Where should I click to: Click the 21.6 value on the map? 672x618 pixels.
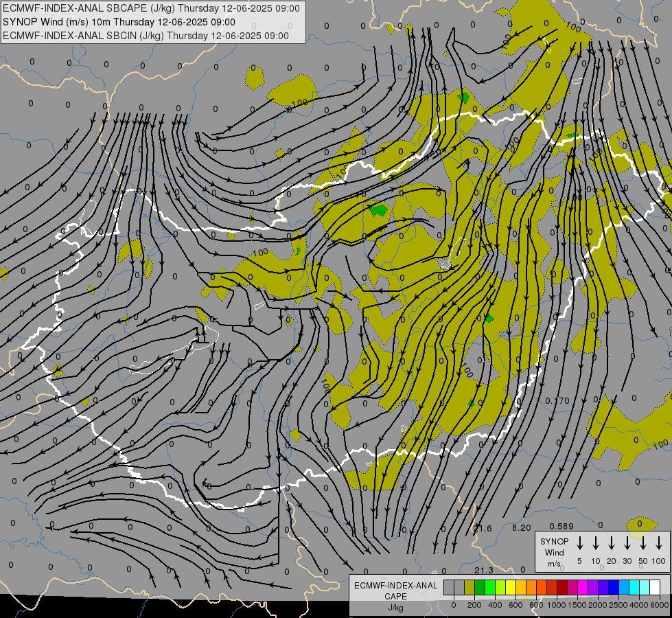483,528
